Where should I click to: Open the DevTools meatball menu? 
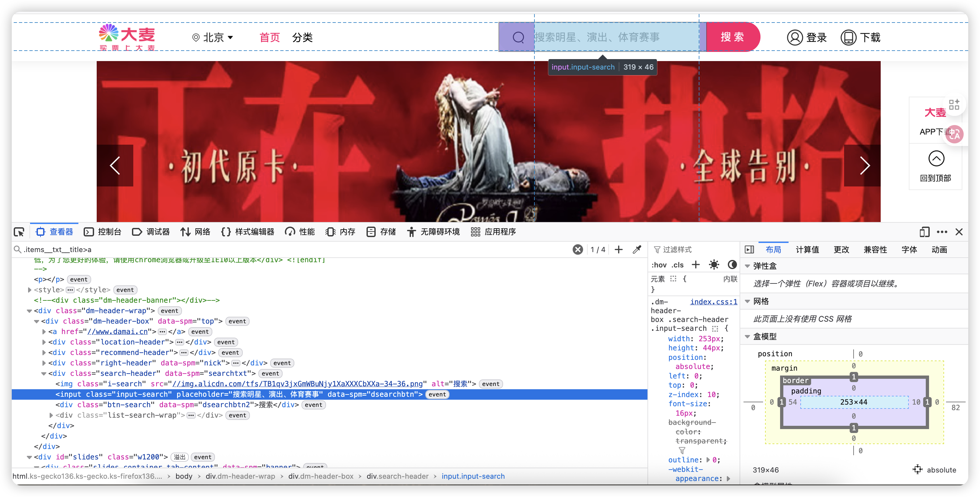[942, 232]
